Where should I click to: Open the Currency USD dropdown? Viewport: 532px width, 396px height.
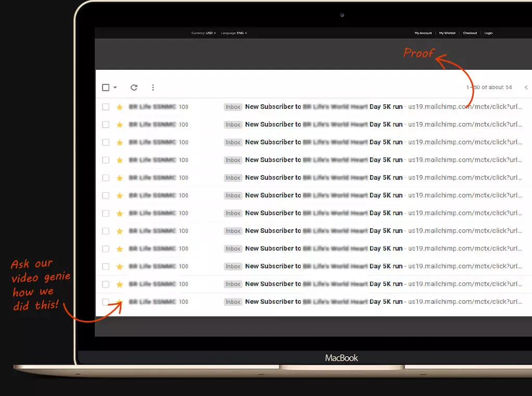pyautogui.click(x=204, y=33)
